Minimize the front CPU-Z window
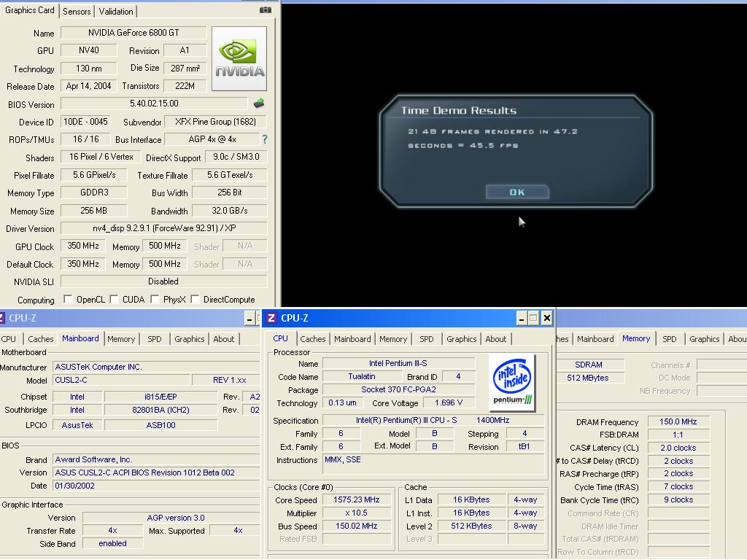 [x=521, y=318]
